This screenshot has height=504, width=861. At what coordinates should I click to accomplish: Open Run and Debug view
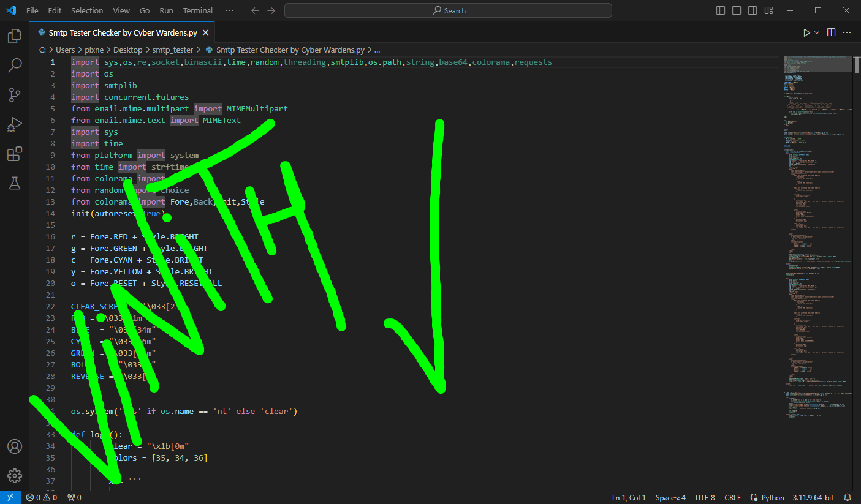tap(15, 124)
